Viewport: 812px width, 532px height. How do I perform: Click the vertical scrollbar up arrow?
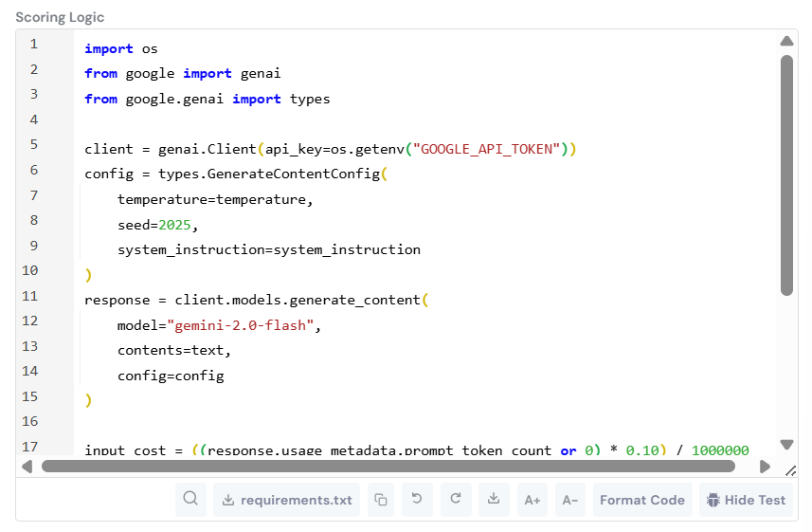click(786, 42)
